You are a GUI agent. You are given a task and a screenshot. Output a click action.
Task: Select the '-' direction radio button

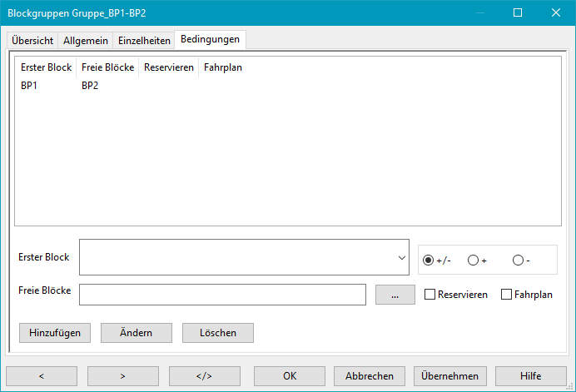click(x=518, y=261)
